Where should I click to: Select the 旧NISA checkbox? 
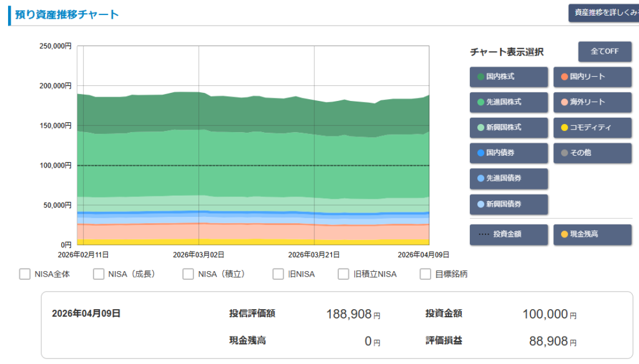pos(278,274)
